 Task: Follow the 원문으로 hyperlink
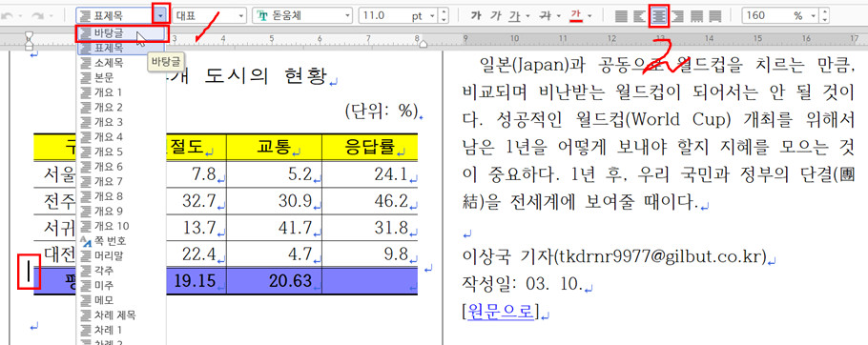click(x=502, y=312)
